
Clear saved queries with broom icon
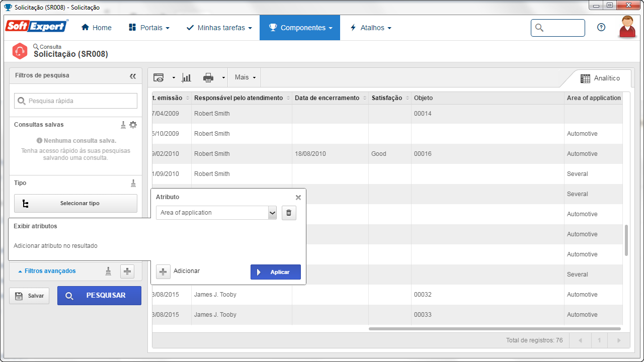coord(123,125)
